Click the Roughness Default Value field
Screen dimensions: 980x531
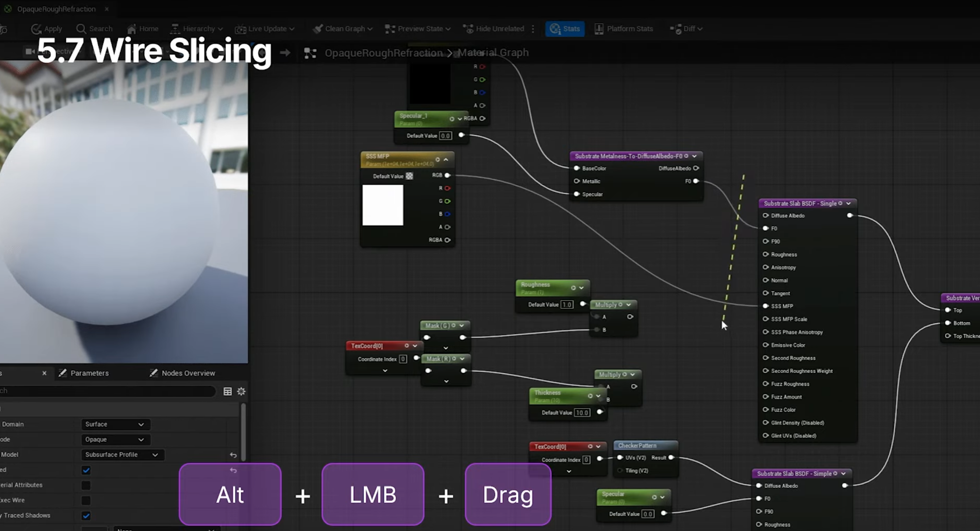(x=567, y=305)
